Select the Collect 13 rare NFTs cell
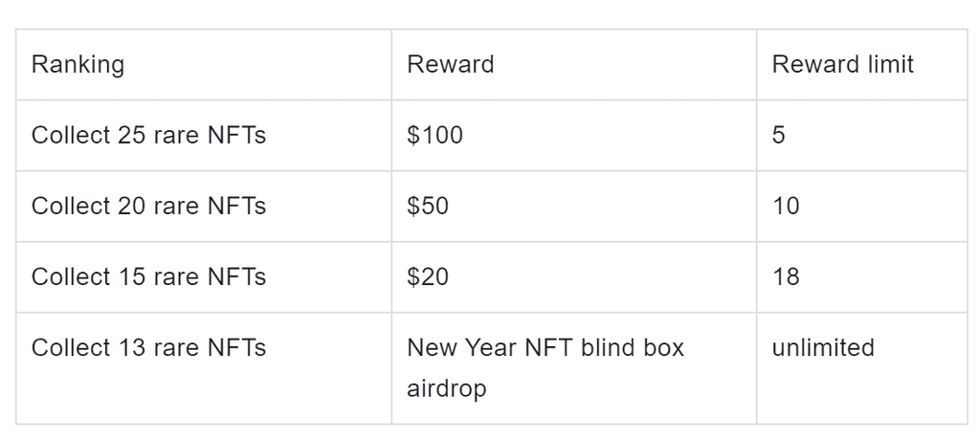 point(148,348)
